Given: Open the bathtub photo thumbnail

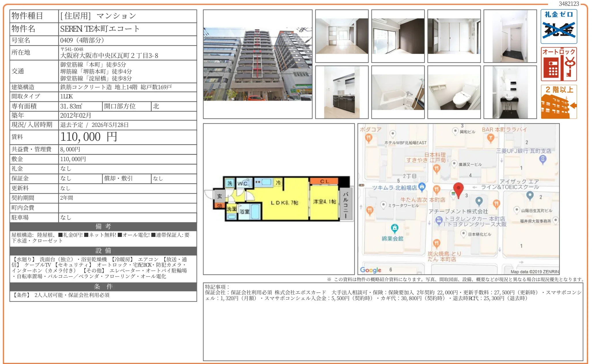Looking at the screenshot, I should [398, 92].
